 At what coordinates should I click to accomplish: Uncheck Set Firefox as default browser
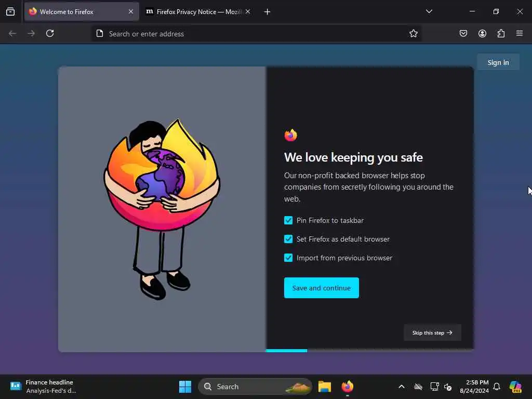pos(288,239)
